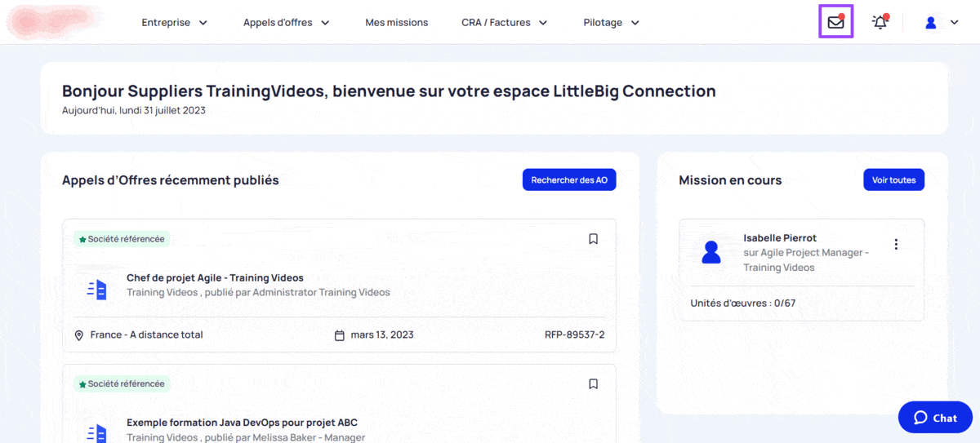Click the calendar icon beside mars 13, 2023
980x443 pixels.
point(340,335)
